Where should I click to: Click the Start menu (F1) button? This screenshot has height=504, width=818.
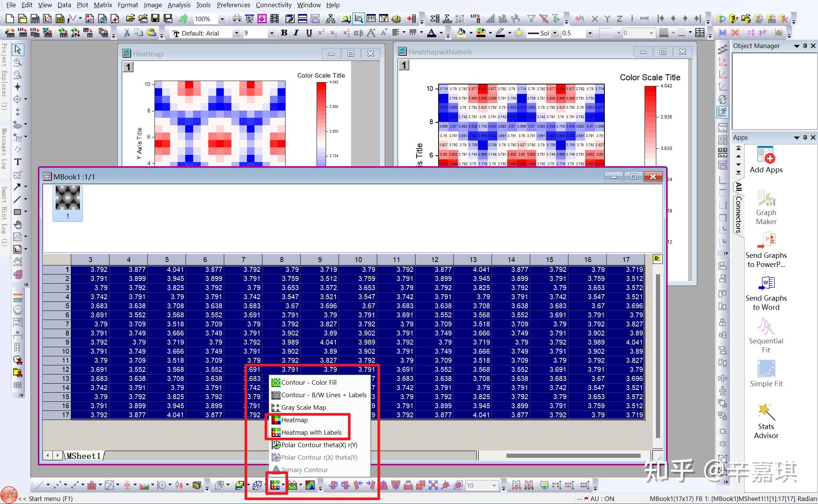[45, 498]
